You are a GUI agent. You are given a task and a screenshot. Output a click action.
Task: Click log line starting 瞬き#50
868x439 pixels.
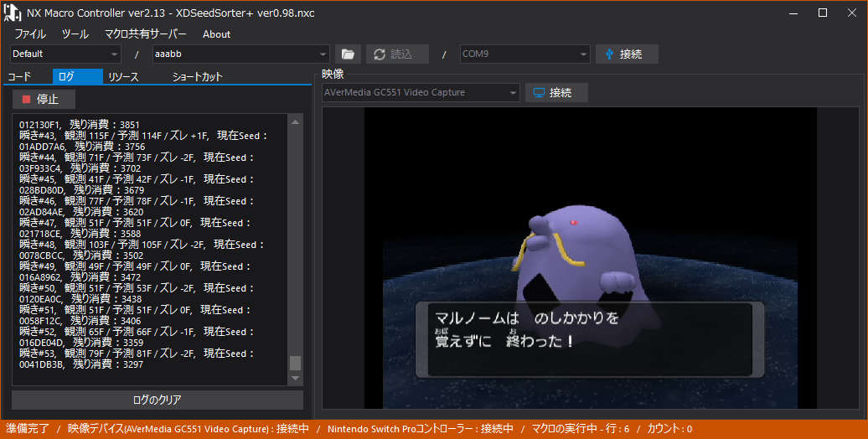click(x=137, y=288)
